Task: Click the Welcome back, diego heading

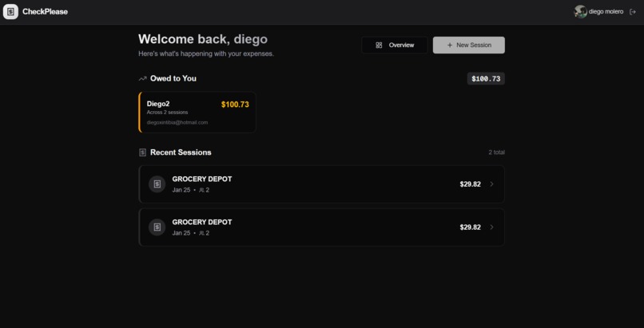Action: pyautogui.click(x=203, y=39)
